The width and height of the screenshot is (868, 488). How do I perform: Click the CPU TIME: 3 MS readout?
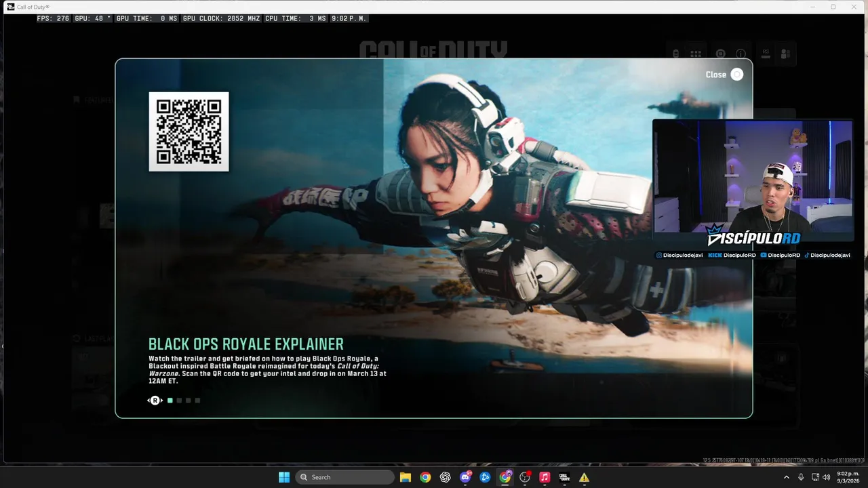point(296,18)
